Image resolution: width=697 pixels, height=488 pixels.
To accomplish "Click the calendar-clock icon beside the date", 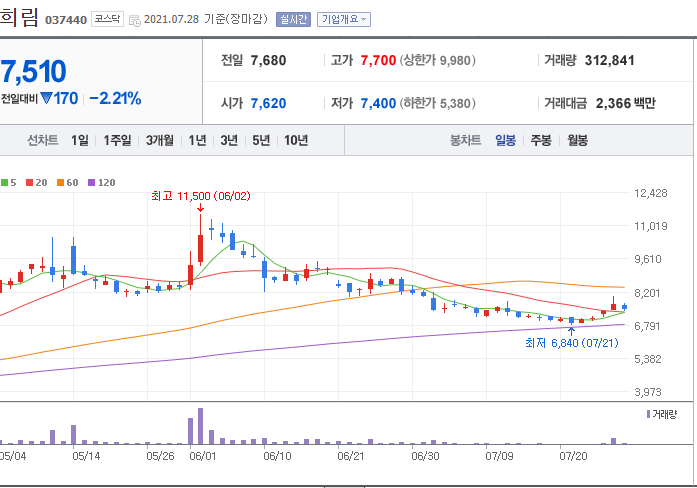I will coord(134,20).
